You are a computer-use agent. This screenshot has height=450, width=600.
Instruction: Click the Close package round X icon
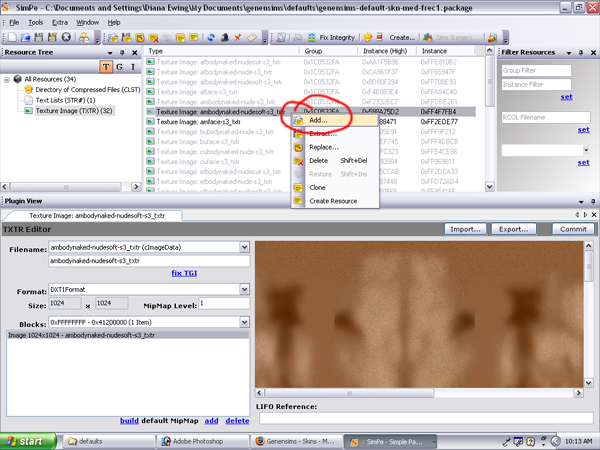click(x=66, y=37)
